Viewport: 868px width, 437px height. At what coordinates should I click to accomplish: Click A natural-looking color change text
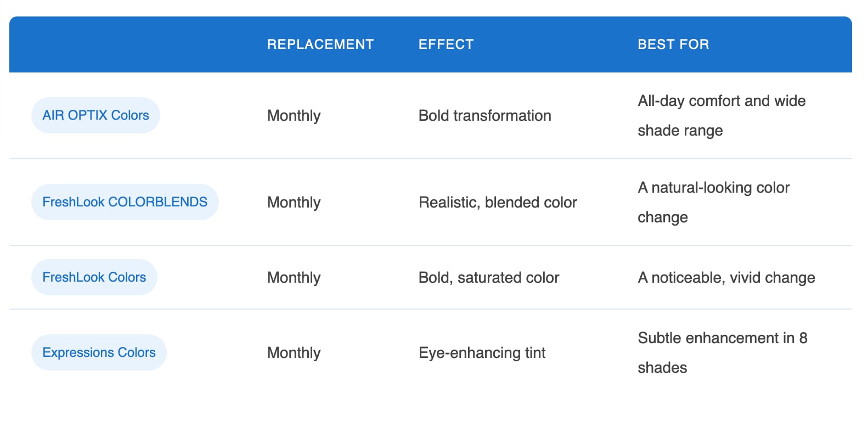713,203
